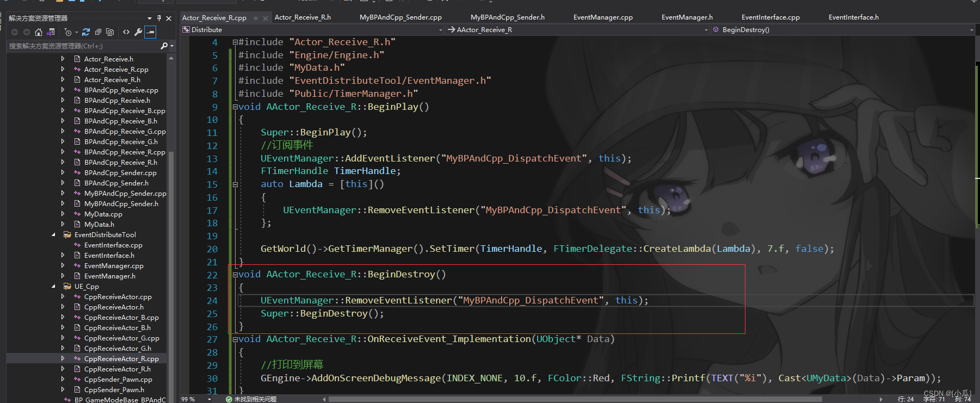Click the pending changes filter clock icon
The width and height of the screenshot is (980, 403).
[67, 32]
